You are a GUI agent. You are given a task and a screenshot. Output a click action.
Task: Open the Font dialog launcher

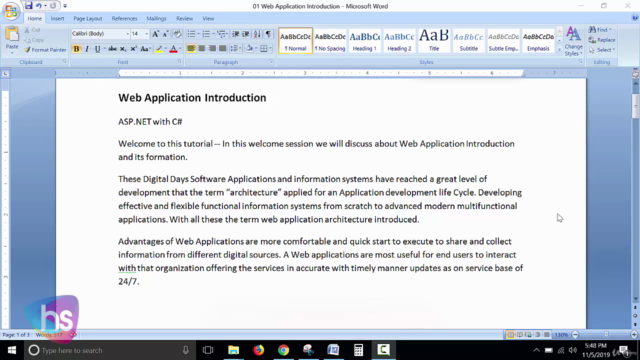(x=179, y=62)
